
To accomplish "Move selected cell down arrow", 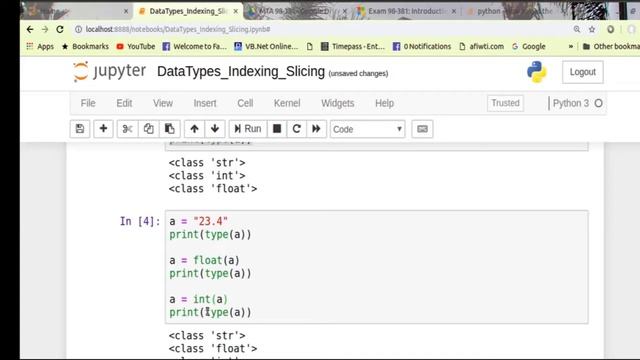I will [x=215, y=129].
